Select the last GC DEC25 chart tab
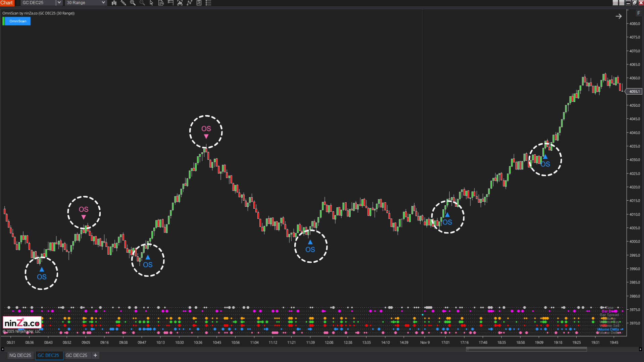This screenshot has width=644, height=362. [77, 355]
